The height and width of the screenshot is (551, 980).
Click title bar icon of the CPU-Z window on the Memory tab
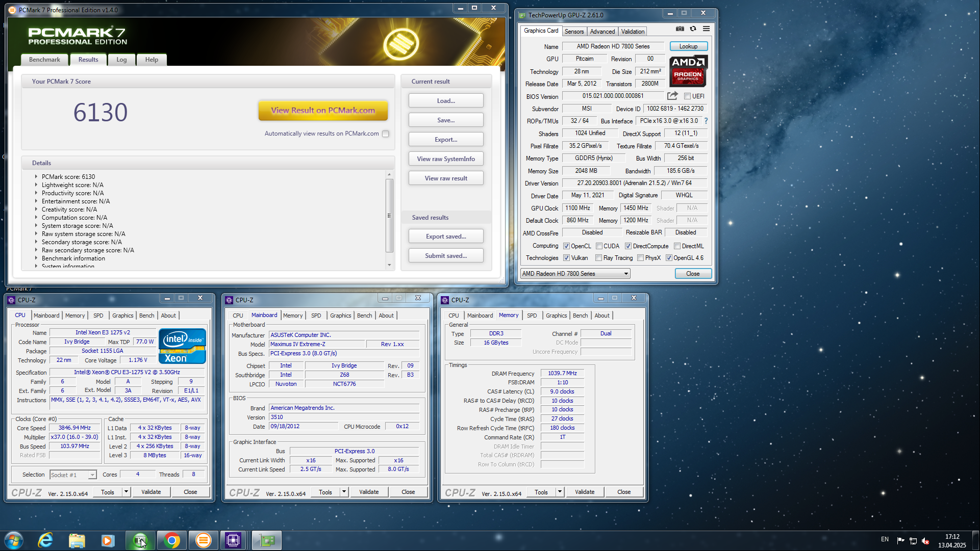(445, 300)
